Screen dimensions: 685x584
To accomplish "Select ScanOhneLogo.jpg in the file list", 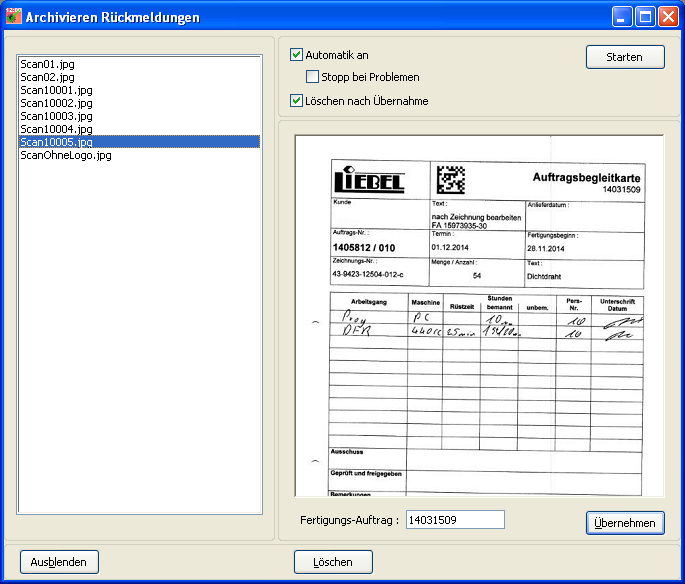I will click(x=65, y=155).
